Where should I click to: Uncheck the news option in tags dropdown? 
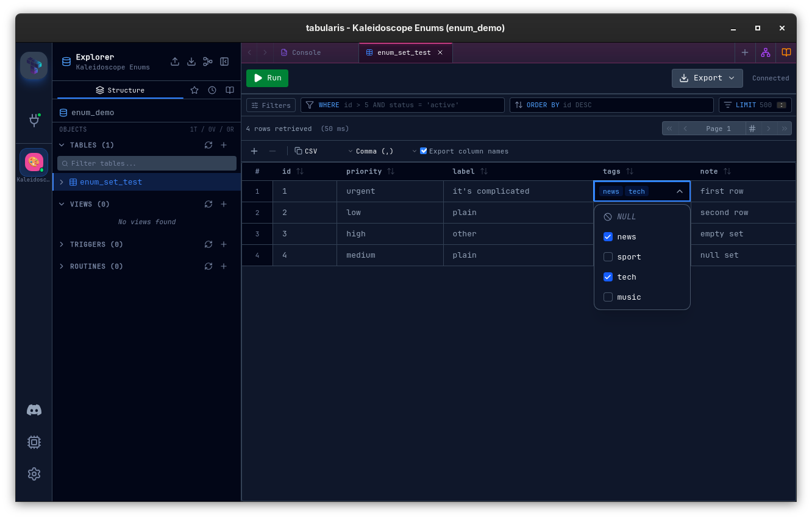pos(608,237)
